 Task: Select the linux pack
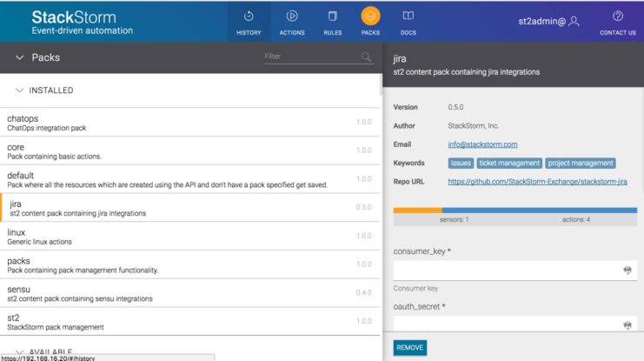(x=189, y=236)
